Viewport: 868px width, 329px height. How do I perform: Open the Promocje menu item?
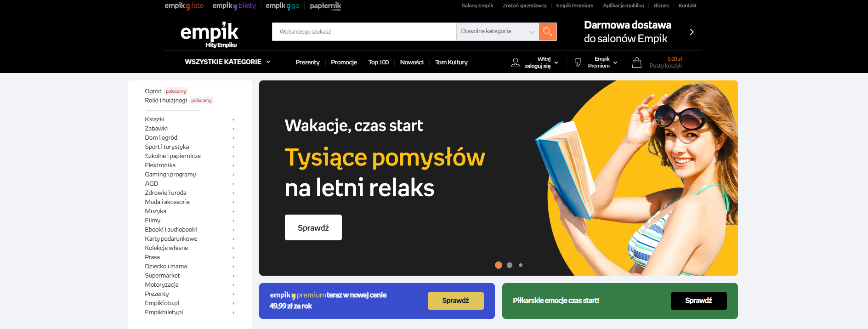[344, 62]
